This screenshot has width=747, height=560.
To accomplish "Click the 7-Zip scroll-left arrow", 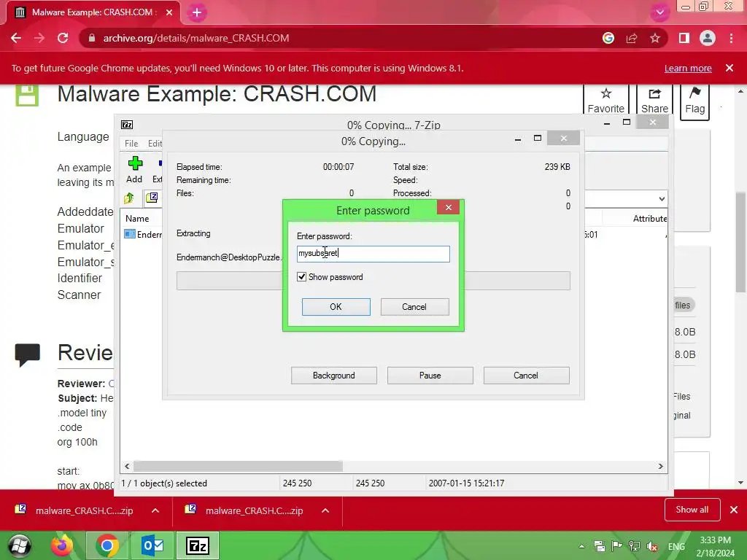I will 127,466.
